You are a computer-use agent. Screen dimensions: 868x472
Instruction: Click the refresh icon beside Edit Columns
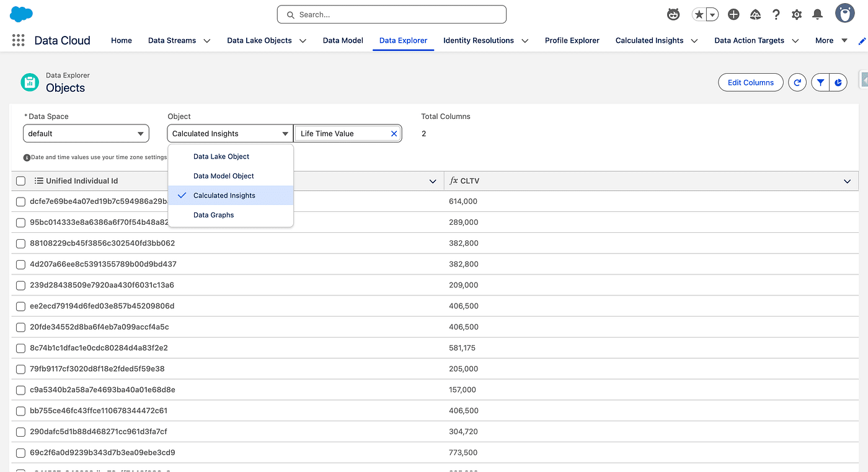(797, 82)
